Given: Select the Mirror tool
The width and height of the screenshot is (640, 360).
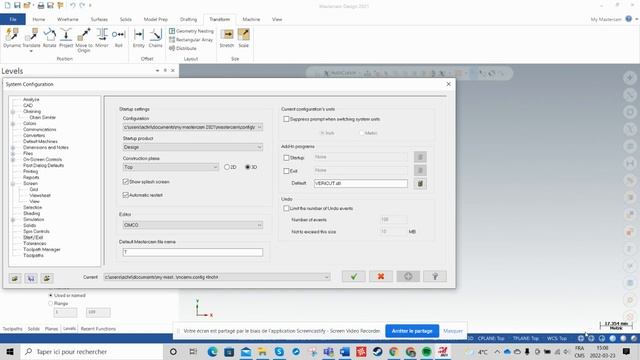Looking at the screenshot, I should click(102, 38).
